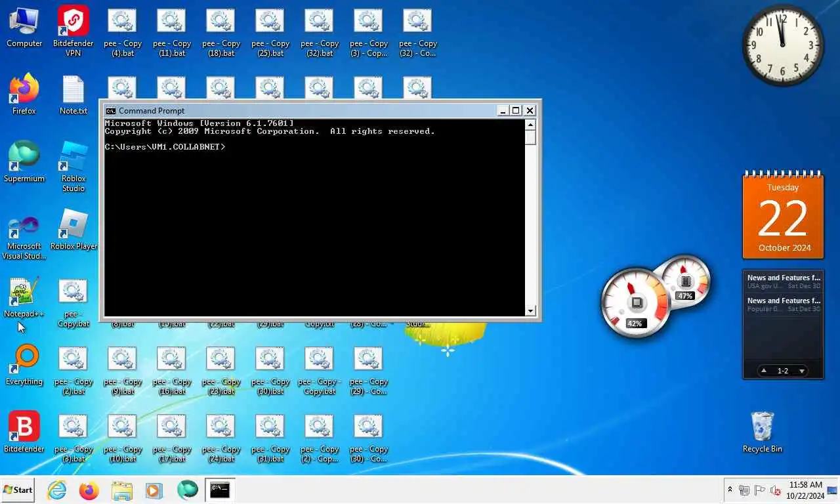Viewport: 840px width, 504px height.
Task: Select the pee - Copy (3).bat file
Action: [x=73, y=438]
